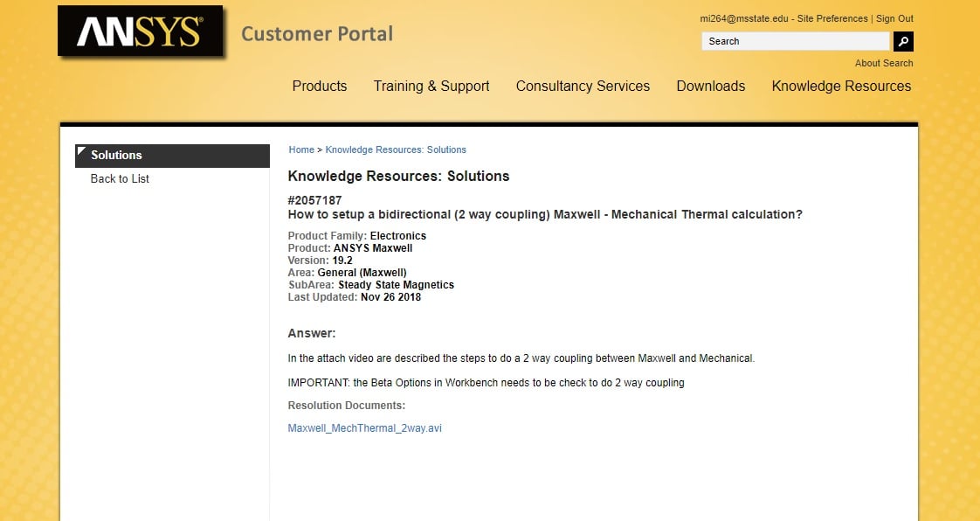Click the IMPORTANT Beta Options note

coord(487,383)
